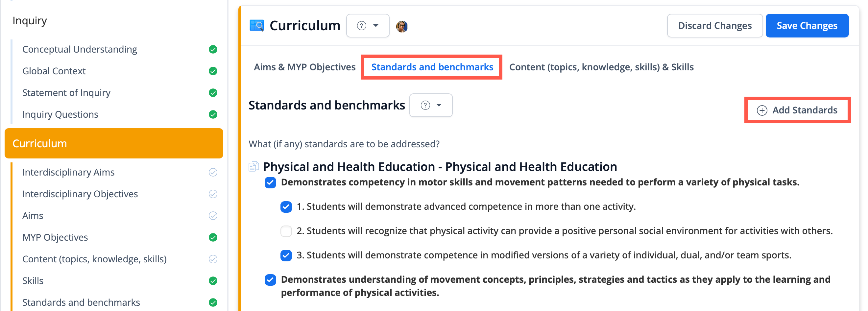This screenshot has height=311, width=868.
Task: Click the user avatar beside Curriculum
Action: [402, 26]
